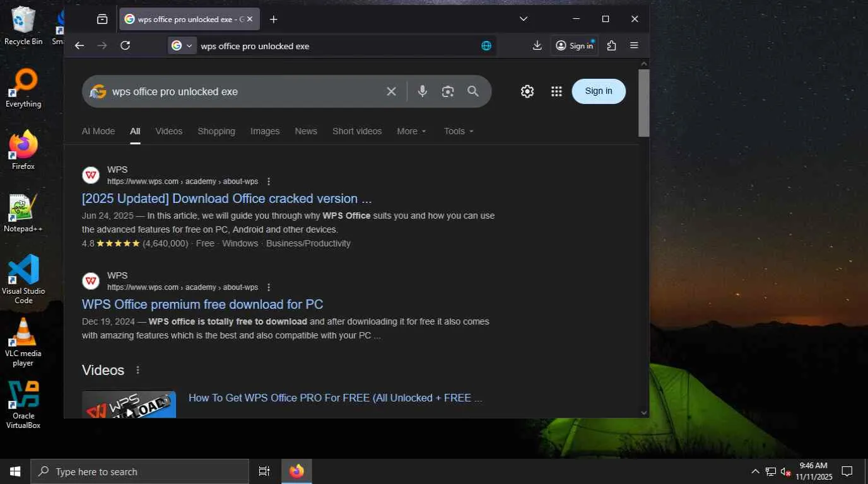868x484 pixels.
Task: Click the translate page icon in address bar
Action: point(486,45)
